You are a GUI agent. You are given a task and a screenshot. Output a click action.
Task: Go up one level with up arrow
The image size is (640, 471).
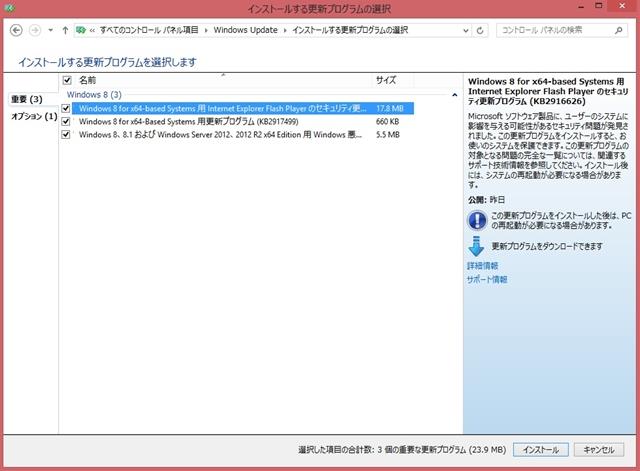65,30
